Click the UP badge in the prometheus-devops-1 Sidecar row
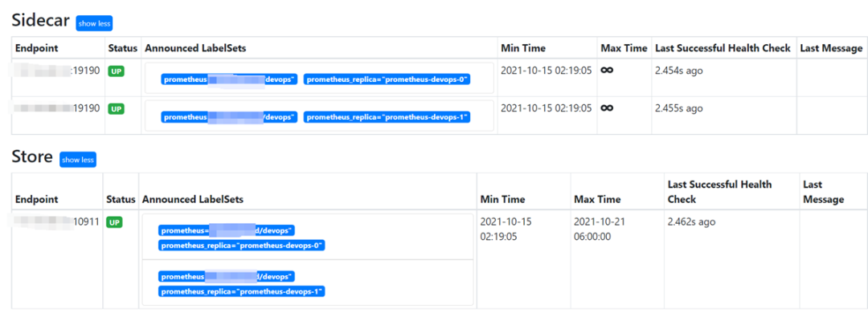868x321 pixels. pos(117,108)
